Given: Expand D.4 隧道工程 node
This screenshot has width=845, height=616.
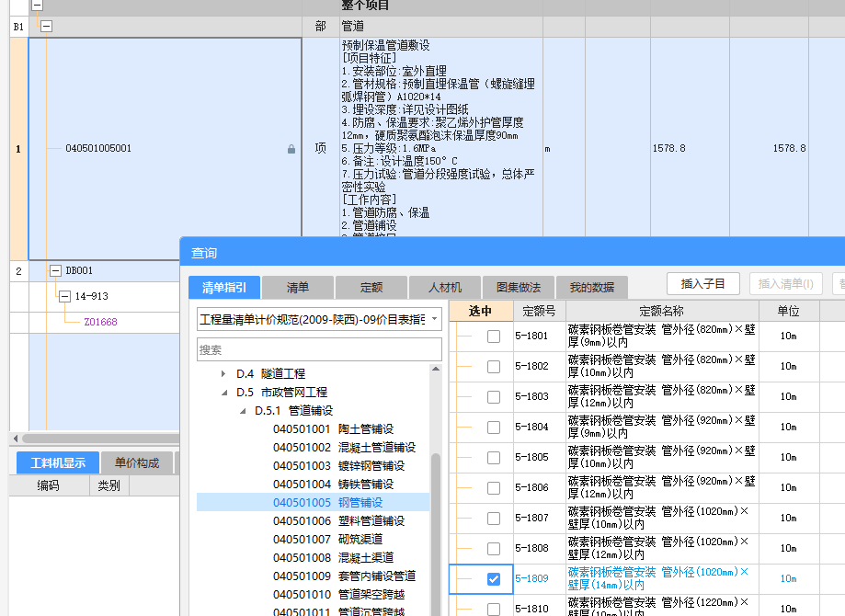Looking at the screenshot, I should tap(223, 373).
